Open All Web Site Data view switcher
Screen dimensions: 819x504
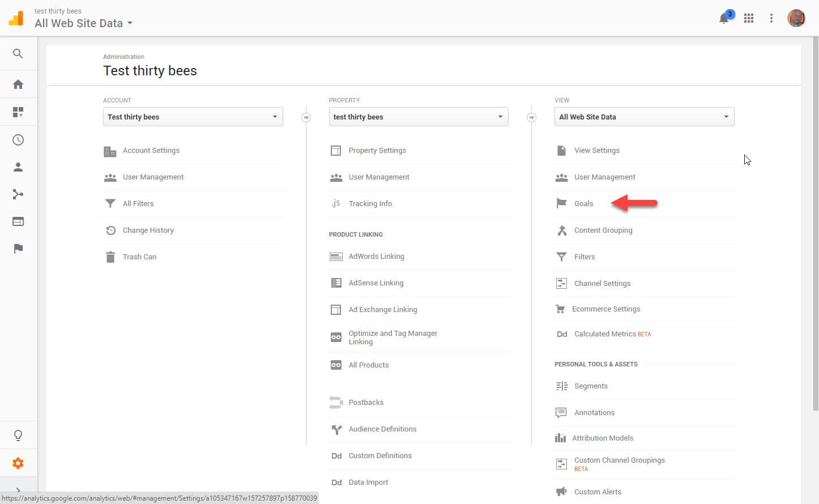point(83,23)
